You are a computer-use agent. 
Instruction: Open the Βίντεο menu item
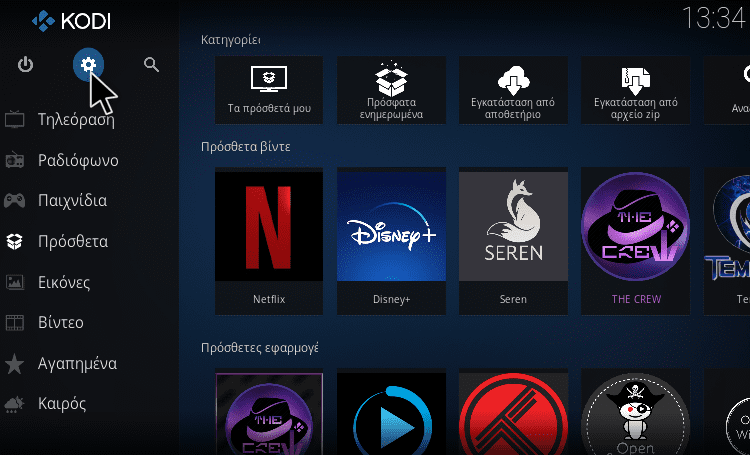(61, 322)
